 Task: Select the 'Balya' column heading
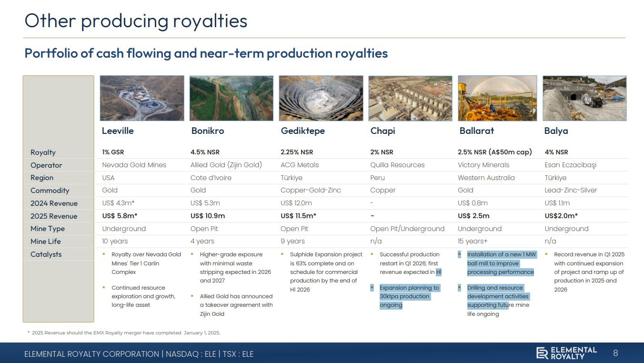coord(556,131)
